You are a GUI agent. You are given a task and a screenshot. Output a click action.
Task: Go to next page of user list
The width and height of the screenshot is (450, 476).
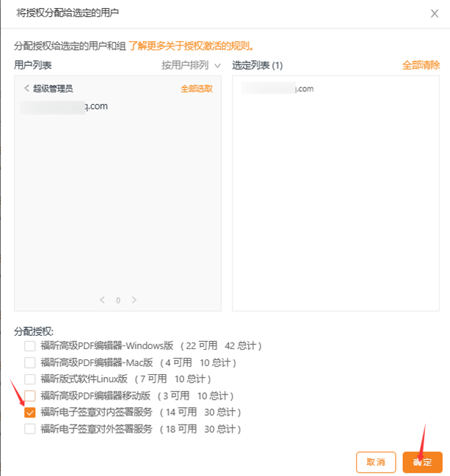[134, 300]
